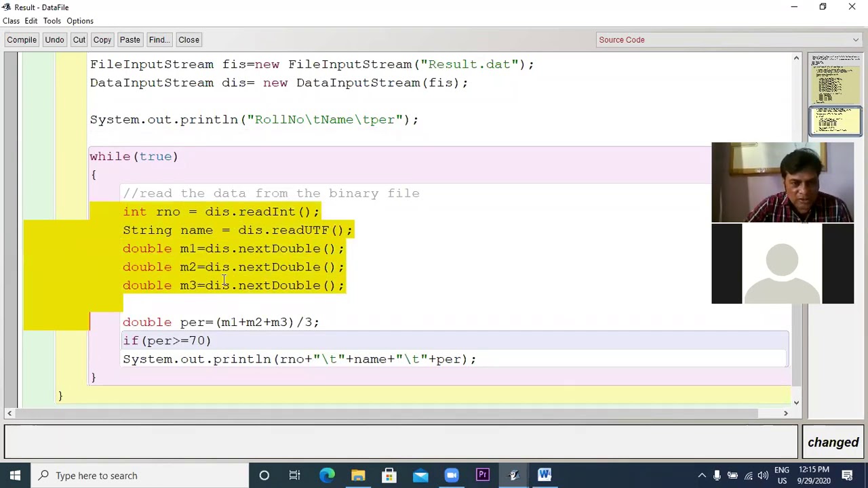The width and height of the screenshot is (868, 488).
Task: Open Cortana from the taskbar
Action: (x=264, y=475)
